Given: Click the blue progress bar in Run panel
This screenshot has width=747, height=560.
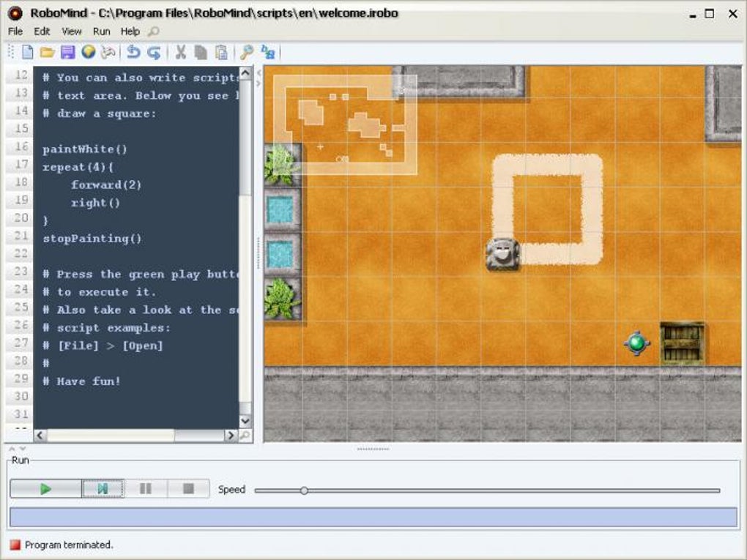Looking at the screenshot, I should click(373, 517).
